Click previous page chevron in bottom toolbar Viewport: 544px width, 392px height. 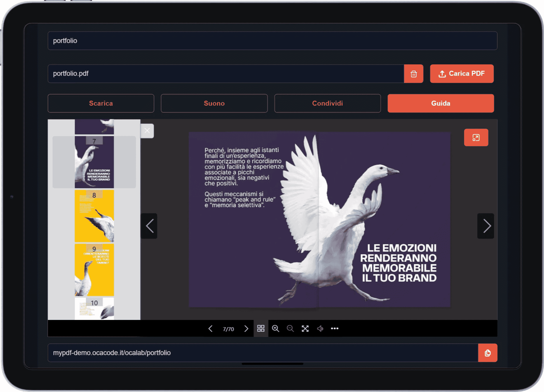click(x=210, y=329)
